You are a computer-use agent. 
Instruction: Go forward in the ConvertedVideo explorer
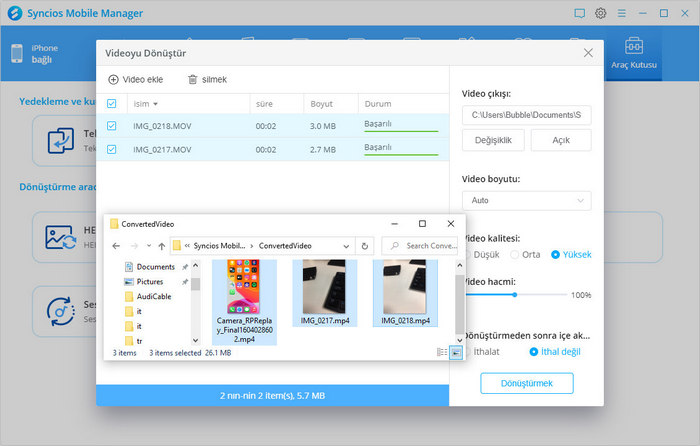tap(134, 246)
